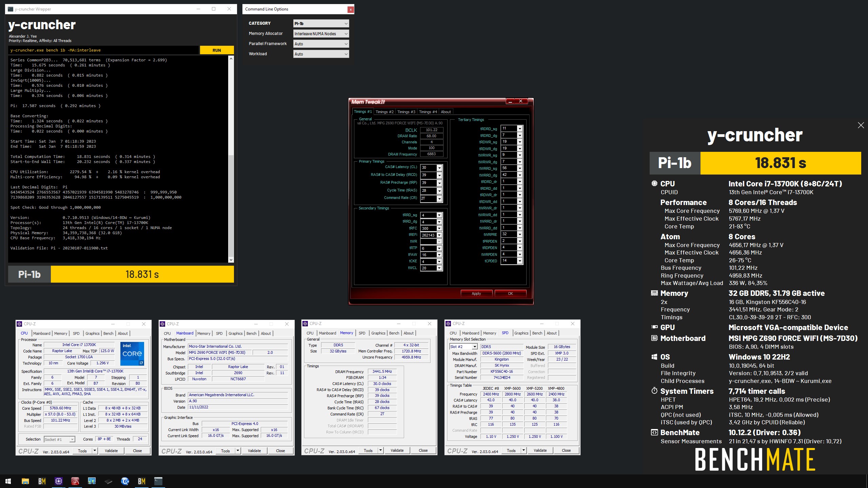Click the CPU-Z Mainboard window title icon
The height and width of the screenshot is (488, 868).
[163, 324]
